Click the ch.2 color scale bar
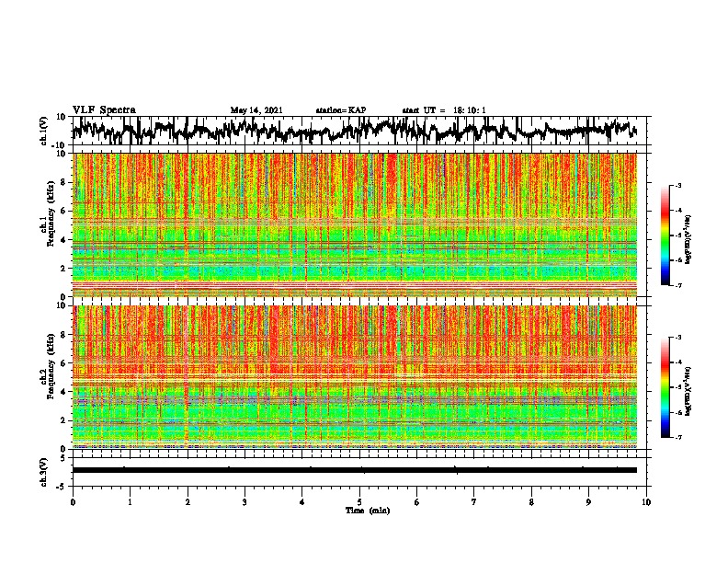Screen dimensions: 728x563 [665, 387]
